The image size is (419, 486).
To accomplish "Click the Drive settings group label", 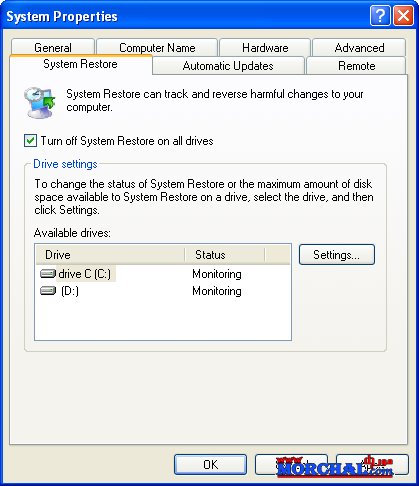I will [x=65, y=164].
